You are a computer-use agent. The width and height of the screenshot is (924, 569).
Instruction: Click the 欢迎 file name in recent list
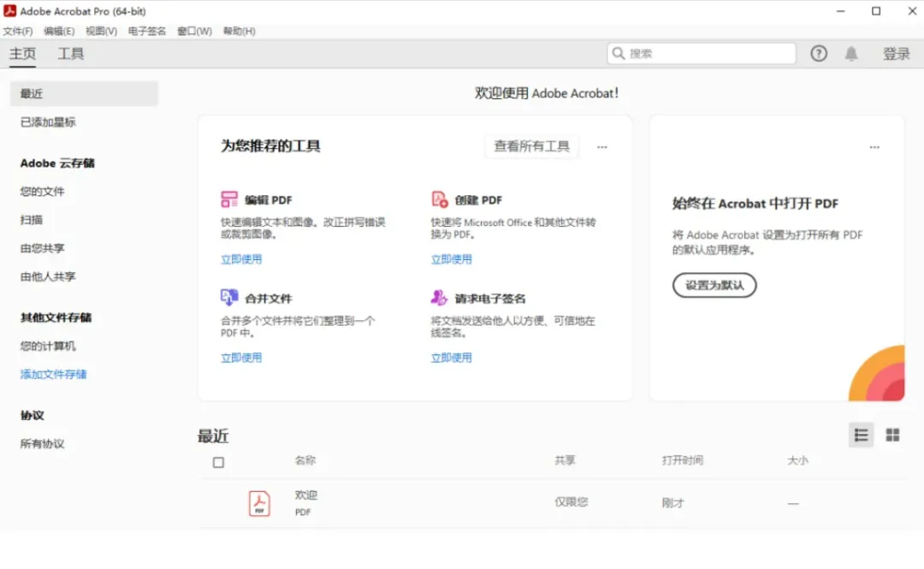tap(305, 495)
